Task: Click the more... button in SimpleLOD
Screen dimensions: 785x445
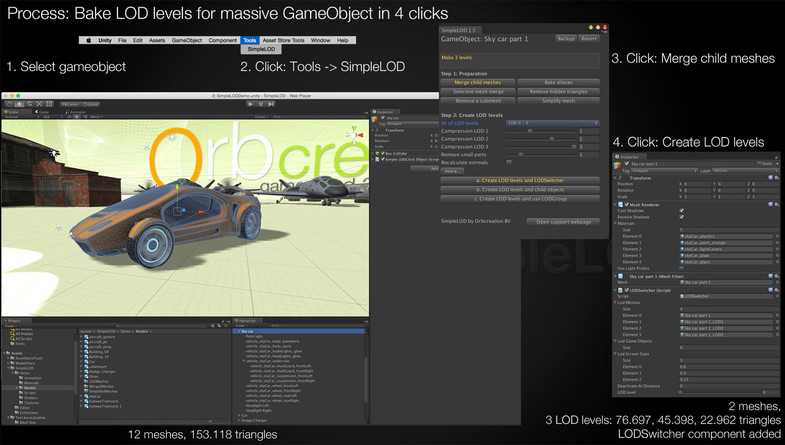Action: click(x=452, y=171)
